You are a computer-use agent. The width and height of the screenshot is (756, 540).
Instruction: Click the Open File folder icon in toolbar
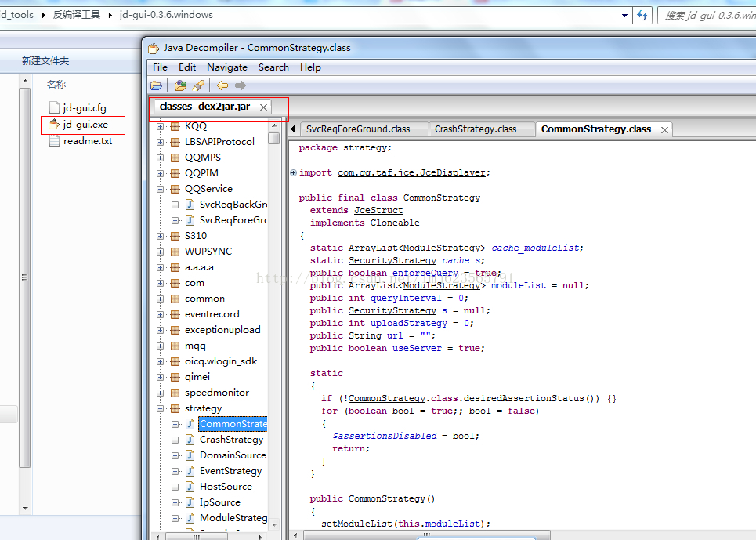point(156,85)
